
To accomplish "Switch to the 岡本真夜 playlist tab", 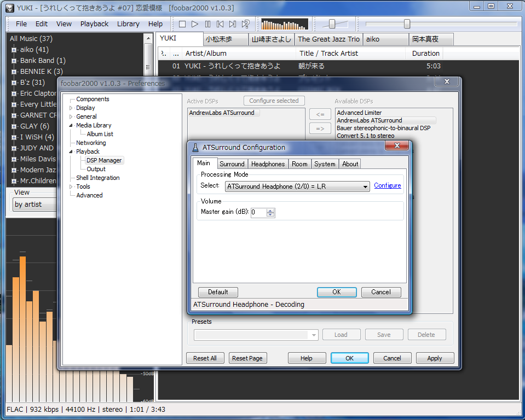I will tap(431, 39).
